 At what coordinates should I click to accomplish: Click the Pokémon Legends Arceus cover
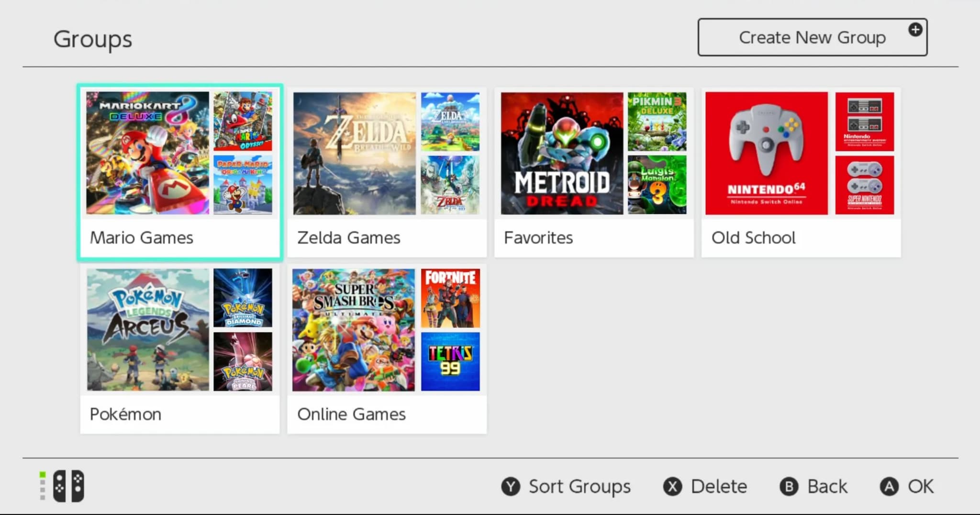click(x=148, y=329)
